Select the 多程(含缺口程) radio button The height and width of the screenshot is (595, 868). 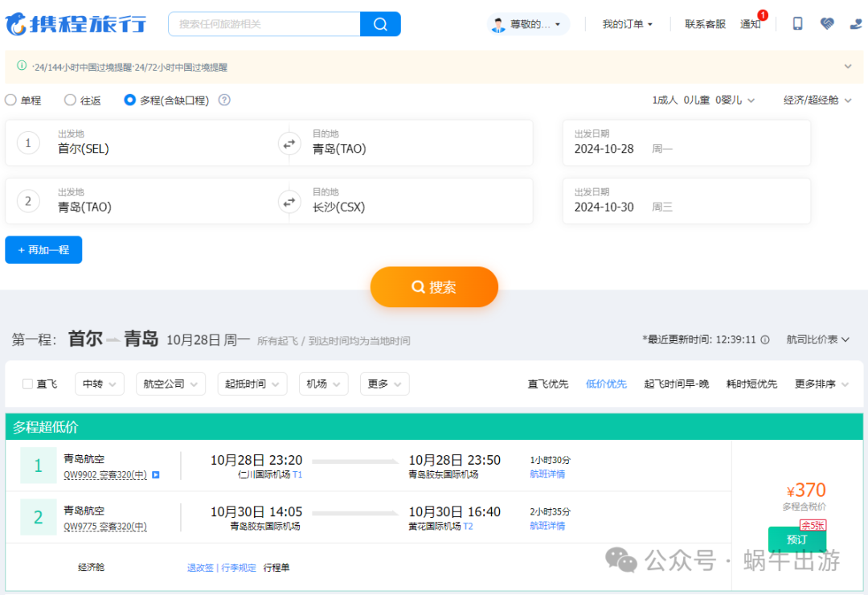tap(129, 100)
